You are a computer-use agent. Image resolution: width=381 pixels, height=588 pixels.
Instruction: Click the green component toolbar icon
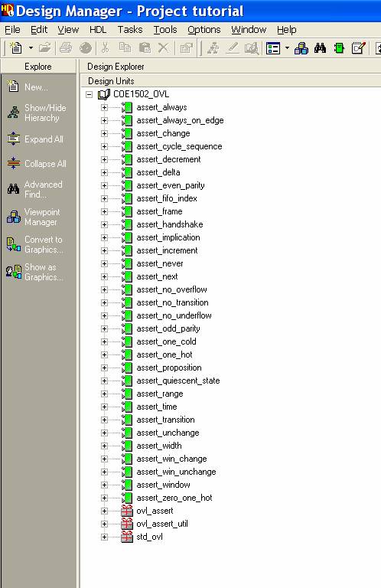[339, 48]
